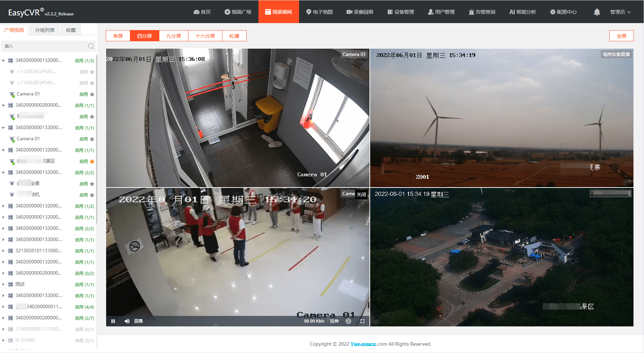Expand the 测试 device group

4,284
